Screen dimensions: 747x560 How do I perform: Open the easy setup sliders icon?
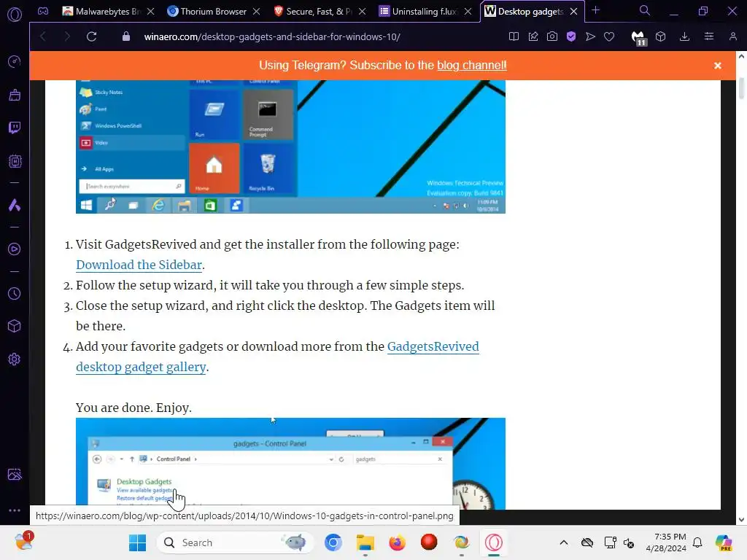709,36
